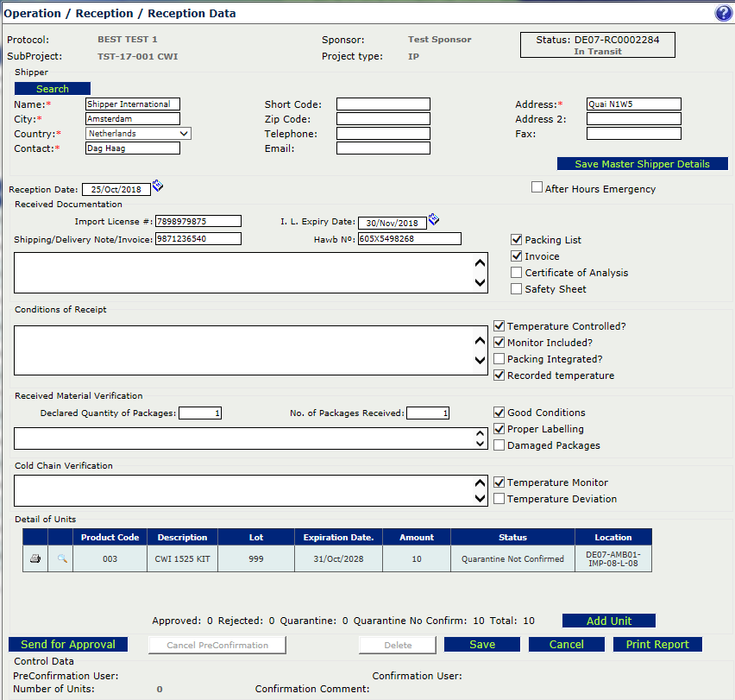Viewport: 735px width, 700px height.
Task: Click the greyed Delete button
Action: pos(398,645)
